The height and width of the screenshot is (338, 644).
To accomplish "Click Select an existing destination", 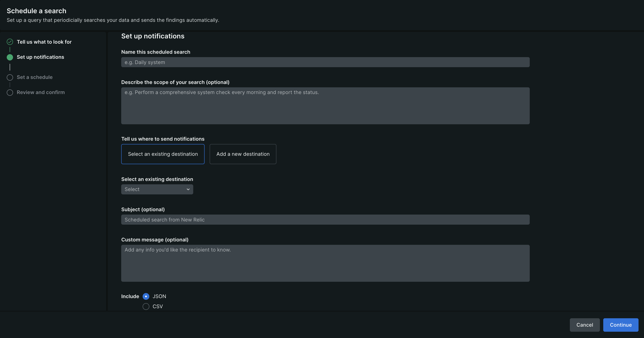I will coord(163,154).
